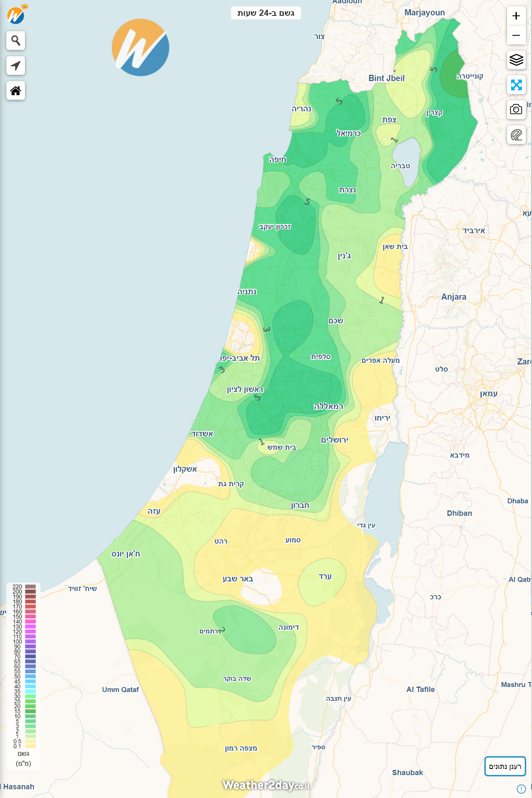Click the חיפה city label on map
The image size is (532, 798).
(x=277, y=160)
